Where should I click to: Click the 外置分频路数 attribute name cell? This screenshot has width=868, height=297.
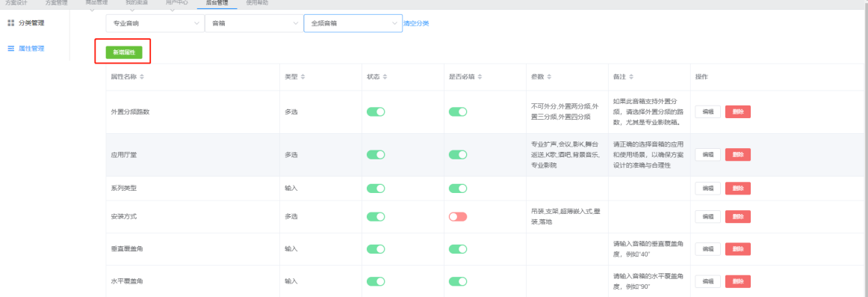(193, 112)
